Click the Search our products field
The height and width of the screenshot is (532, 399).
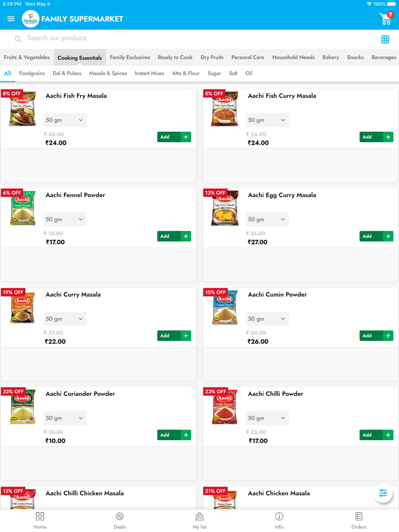point(191,39)
